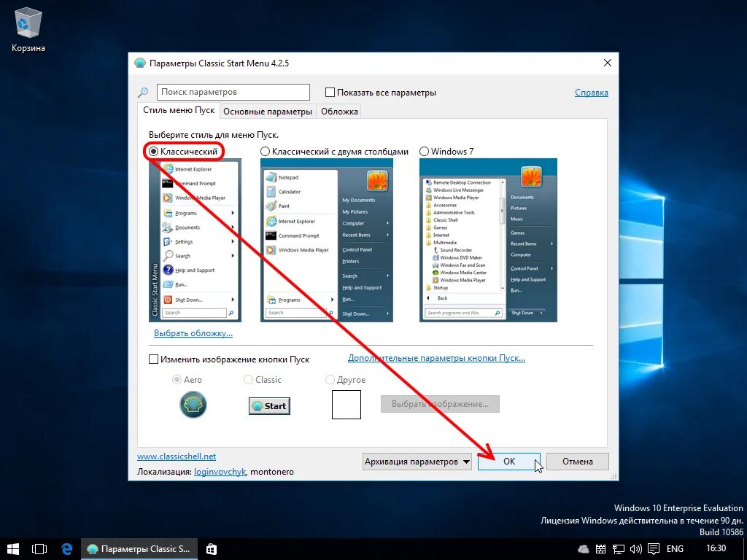Open Дополнительные параметры кнопки Пуск link
Screen dimensions: 747x560
[x=436, y=357]
